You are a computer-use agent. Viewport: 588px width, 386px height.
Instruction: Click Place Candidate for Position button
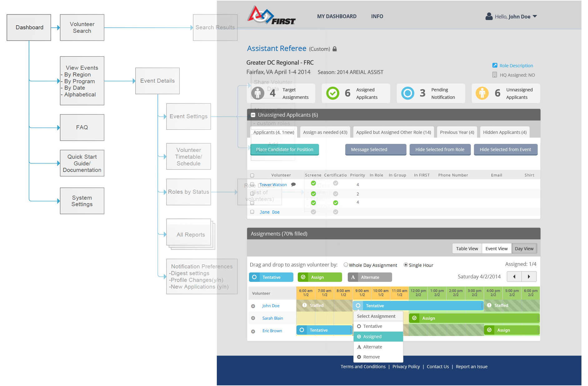tap(284, 150)
